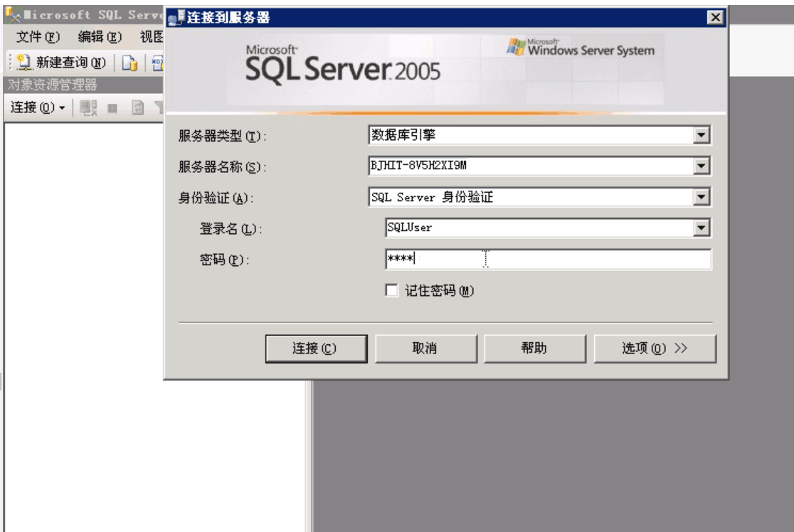Click into the 密码 password field
Screen dimensions: 794x532
(x=548, y=259)
